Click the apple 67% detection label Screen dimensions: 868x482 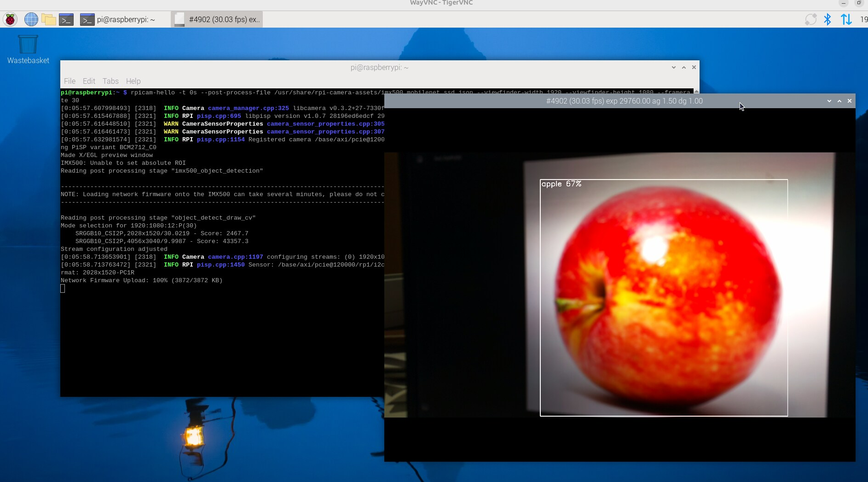561,183
